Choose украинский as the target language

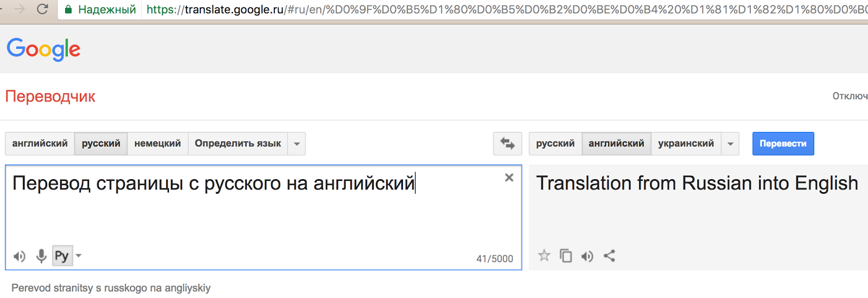tap(686, 144)
